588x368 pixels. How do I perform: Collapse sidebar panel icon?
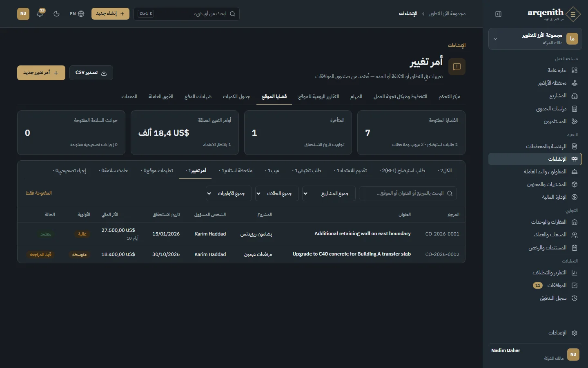(x=498, y=14)
